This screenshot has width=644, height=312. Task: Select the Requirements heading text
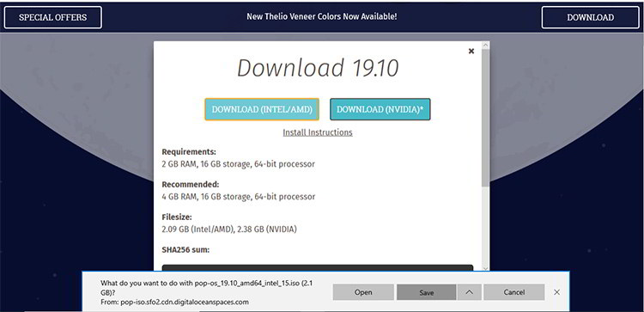189,151
